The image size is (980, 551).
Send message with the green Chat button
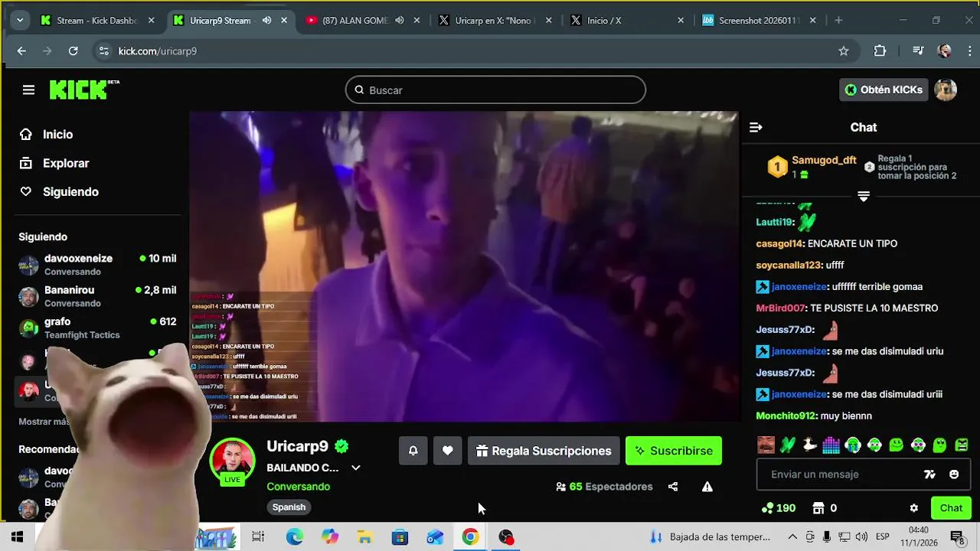coord(951,508)
